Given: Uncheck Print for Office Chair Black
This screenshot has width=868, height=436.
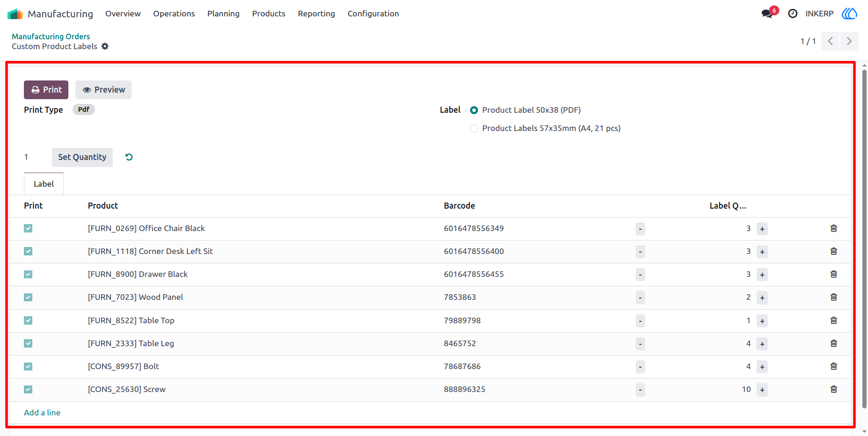Looking at the screenshot, I should (x=28, y=228).
